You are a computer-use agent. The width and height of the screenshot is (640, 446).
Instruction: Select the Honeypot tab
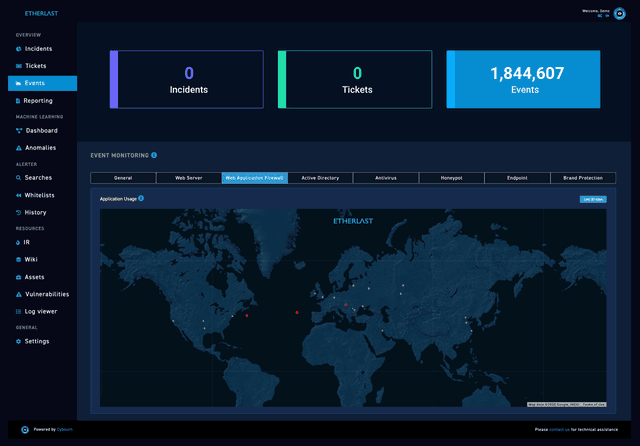point(451,178)
